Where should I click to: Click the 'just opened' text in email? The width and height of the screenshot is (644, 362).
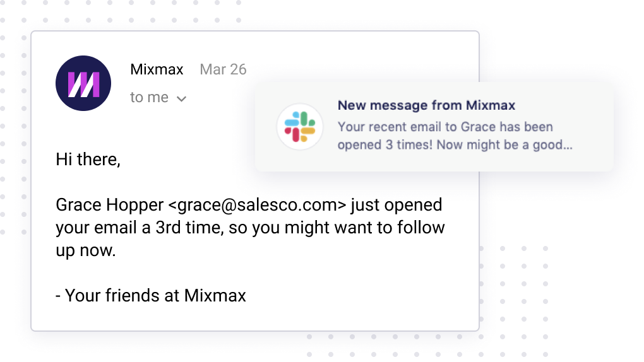(397, 205)
